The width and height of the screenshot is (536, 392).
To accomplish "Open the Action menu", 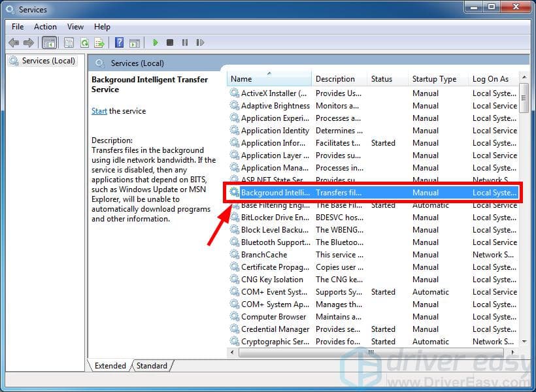I will 45,27.
